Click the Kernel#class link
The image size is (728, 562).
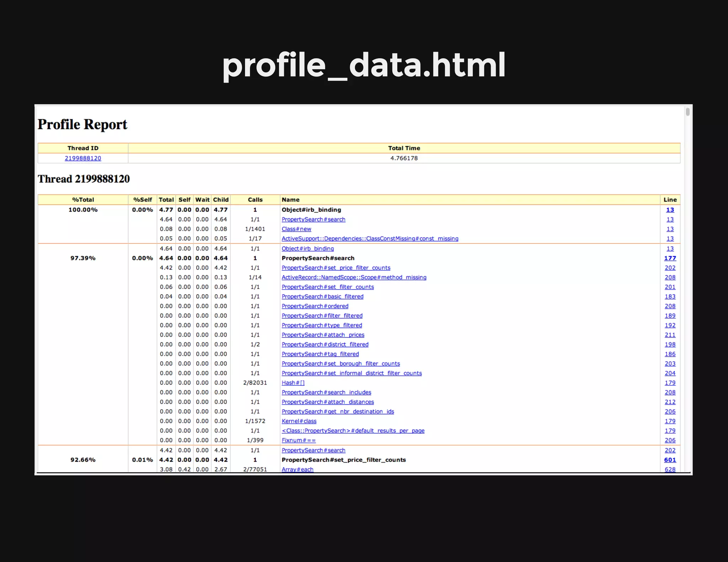pos(299,421)
